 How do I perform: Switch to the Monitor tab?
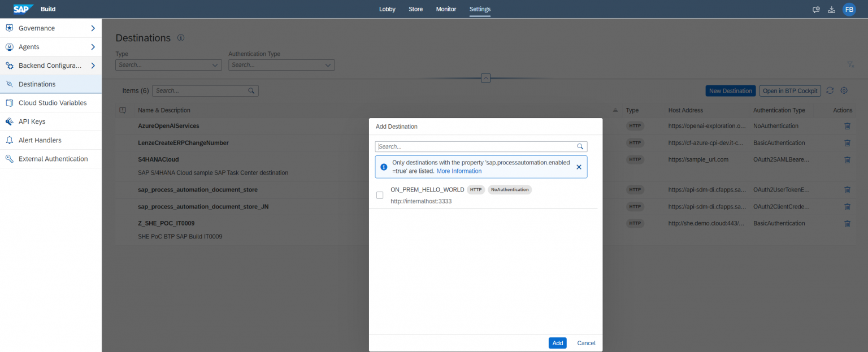[x=446, y=9]
